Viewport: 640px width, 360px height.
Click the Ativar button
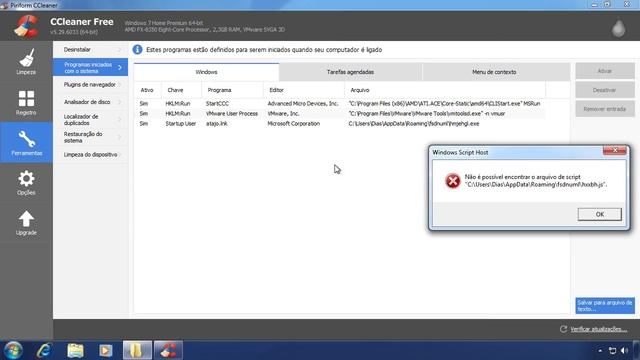[604, 71]
